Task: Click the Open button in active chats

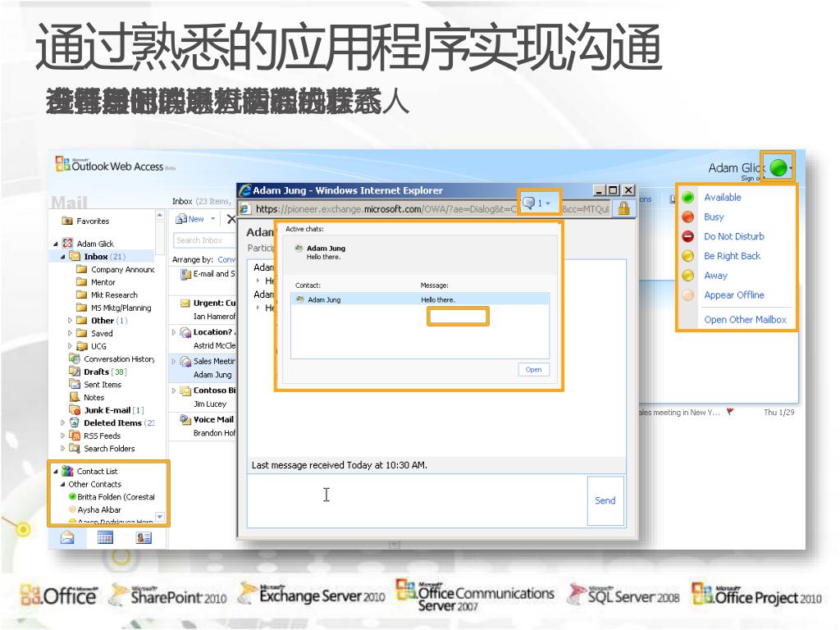Action: [533, 370]
